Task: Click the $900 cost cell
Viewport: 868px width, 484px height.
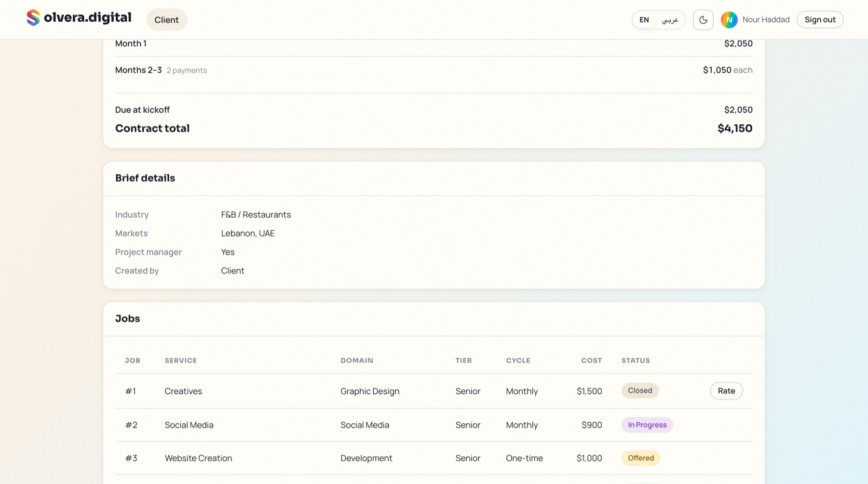Action: pos(592,425)
